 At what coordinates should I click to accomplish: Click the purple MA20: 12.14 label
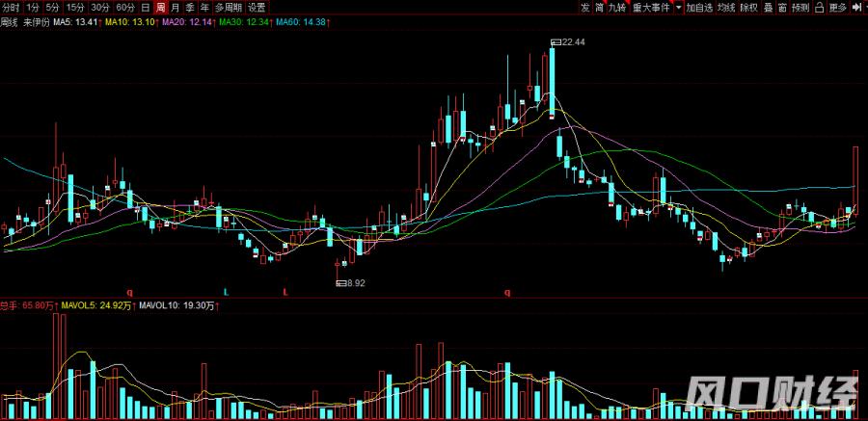click(x=189, y=23)
